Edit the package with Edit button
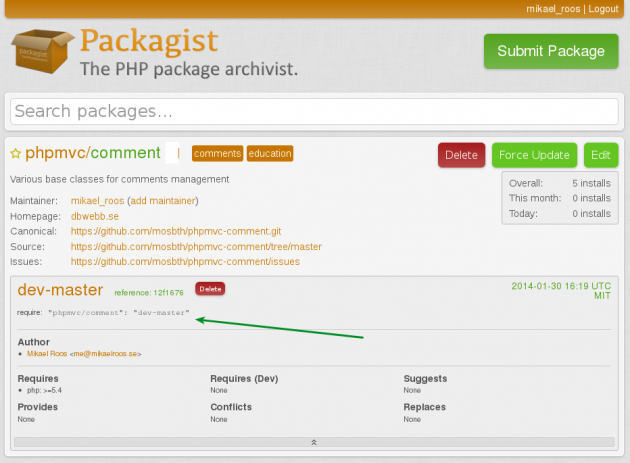This screenshot has width=630, height=463. [x=601, y=155]
